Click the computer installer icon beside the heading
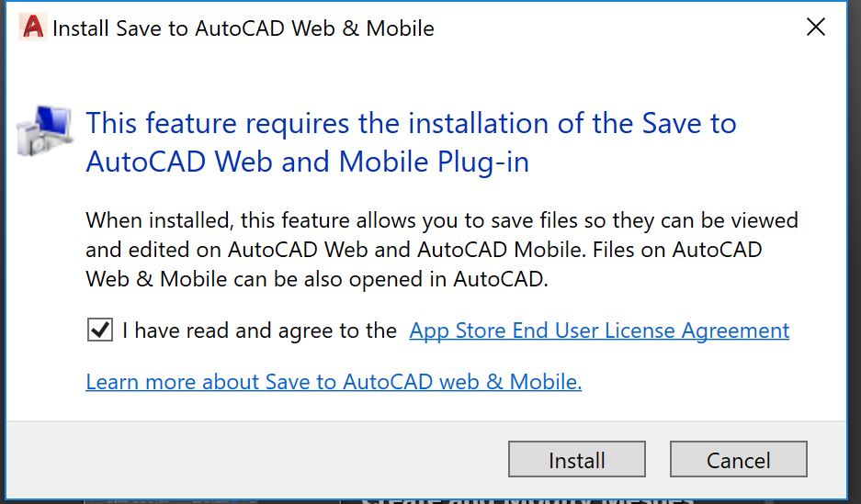Viewport: 861px width, 504px height. tap(44, 130)
